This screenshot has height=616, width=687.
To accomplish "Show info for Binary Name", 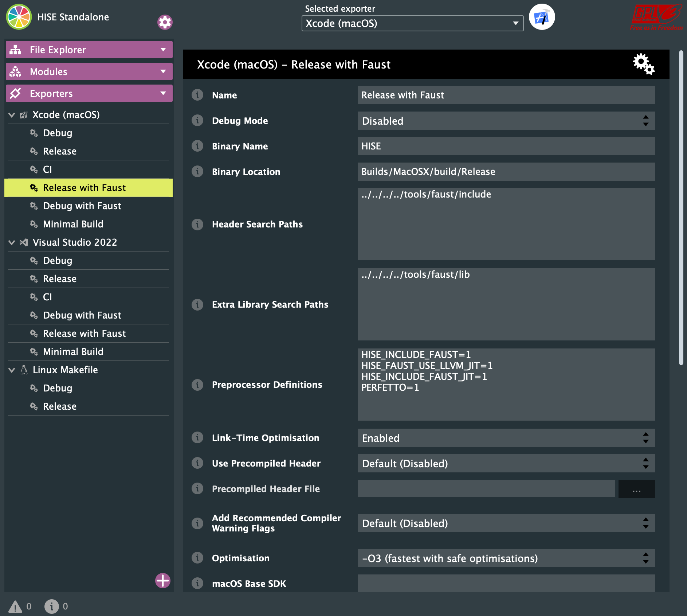I will pyautogui.click(x=197, y=146).
